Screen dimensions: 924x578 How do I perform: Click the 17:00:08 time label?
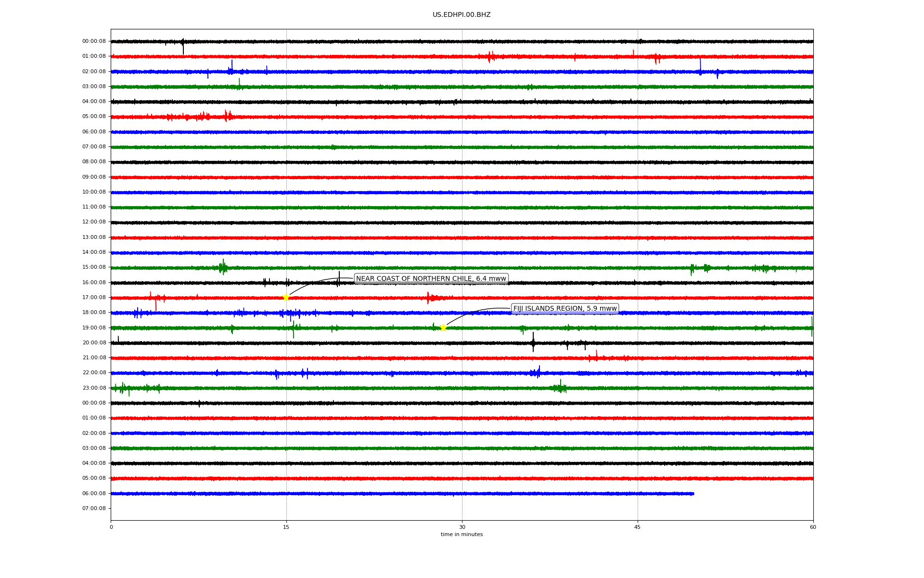94,298
